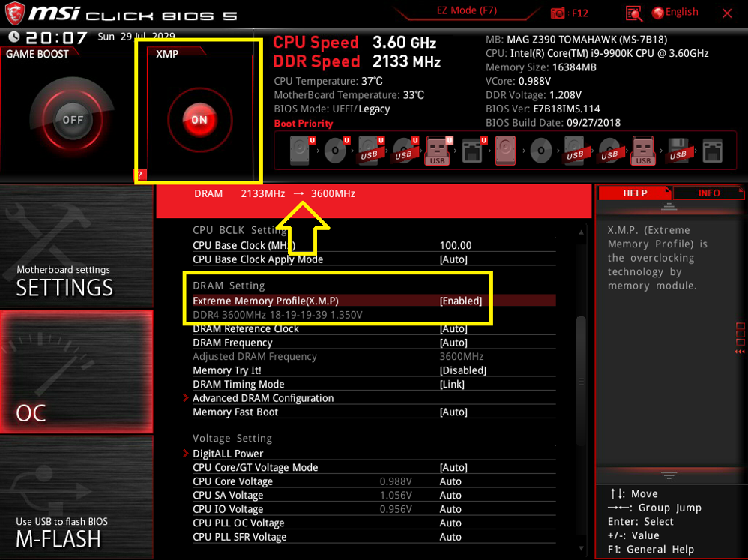Select the legacy hard disk boot icon
The width and height of the screenshot is (748, 560).
(x=505, y=151)
